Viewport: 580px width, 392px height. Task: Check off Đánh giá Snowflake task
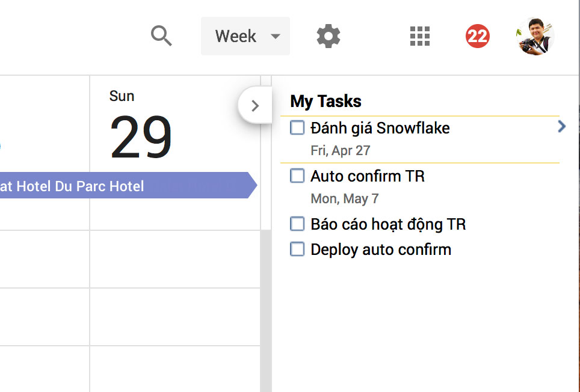coord(297,128)
